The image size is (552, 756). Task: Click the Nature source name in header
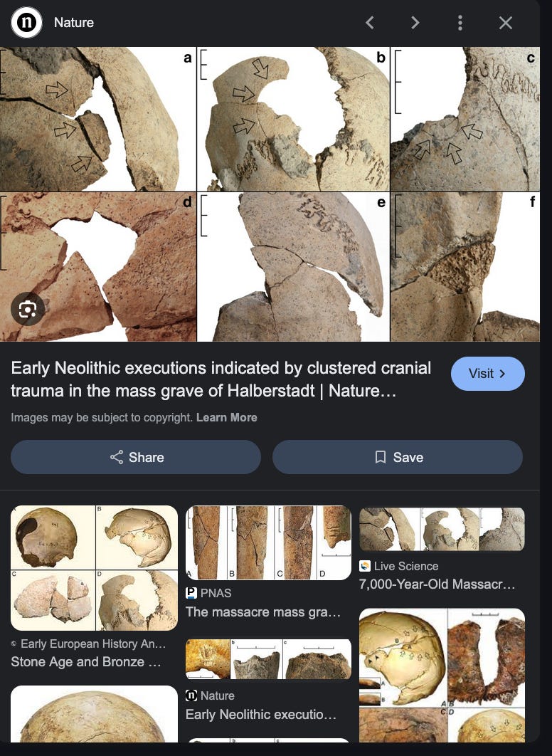(74, 23)
